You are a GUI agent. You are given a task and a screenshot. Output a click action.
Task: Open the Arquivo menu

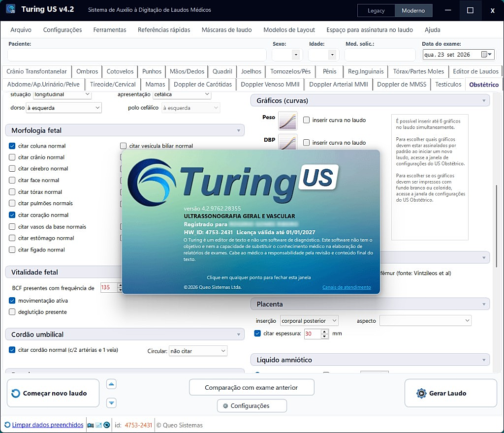[21, 30]
